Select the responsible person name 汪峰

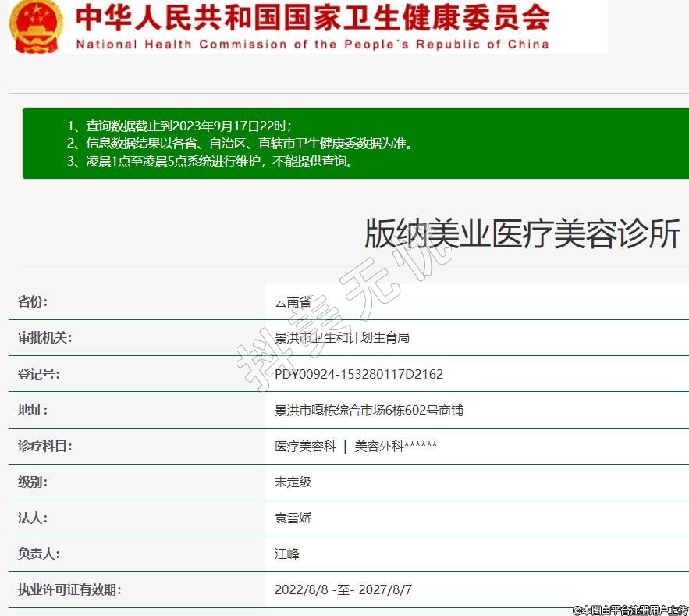click(x=286, y=554)
